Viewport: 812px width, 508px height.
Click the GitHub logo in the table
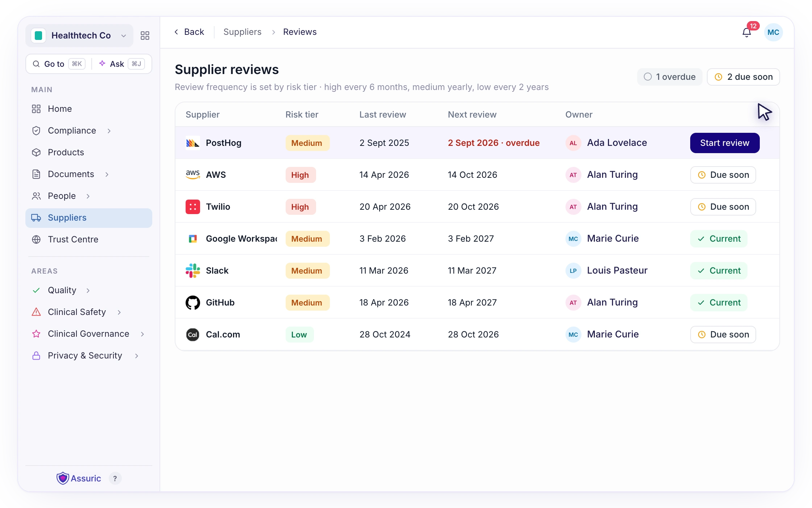pyautogui.click(x=192, y=303)
